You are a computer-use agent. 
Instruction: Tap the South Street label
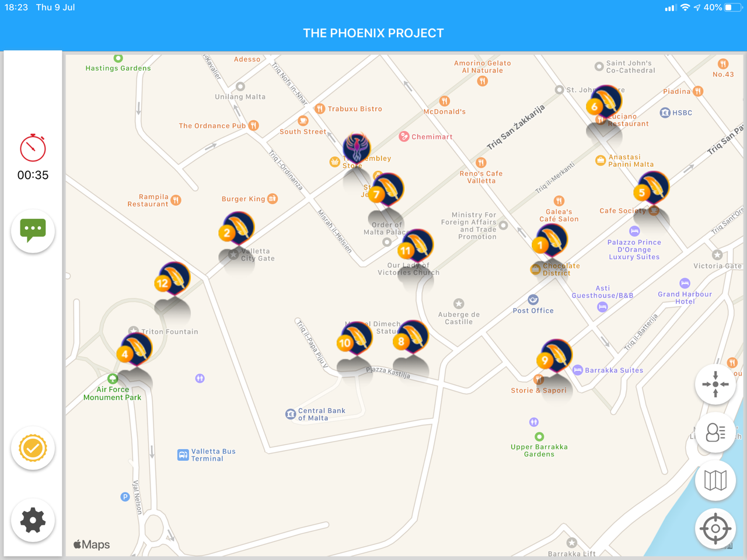point(303,132)
